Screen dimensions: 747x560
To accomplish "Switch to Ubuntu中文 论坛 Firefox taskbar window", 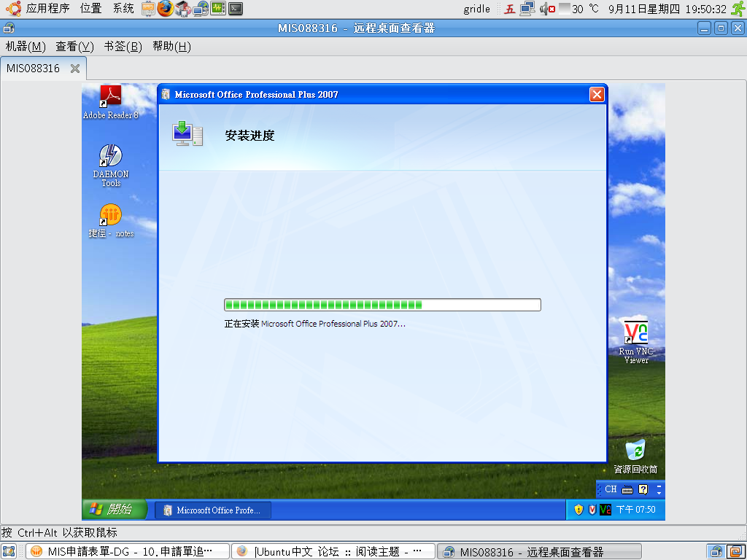I will pos(333,551).
